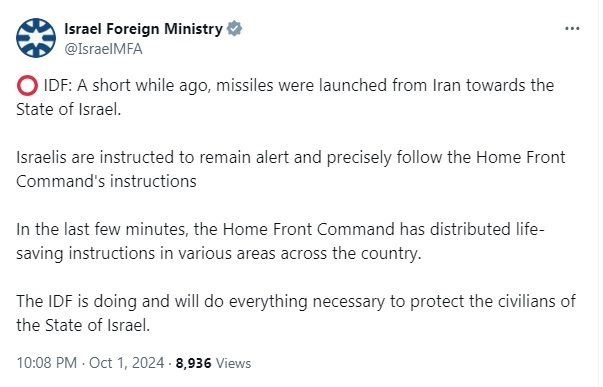This screenshot has width=603, height=387.
Task: Click the 8,936 view count number
Action: [193, 363]
